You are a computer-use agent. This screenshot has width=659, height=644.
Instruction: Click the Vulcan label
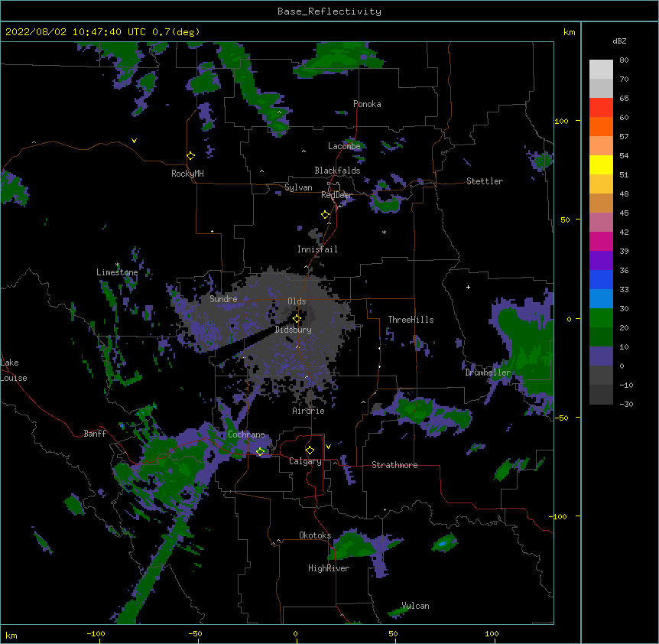click(415, 606)
